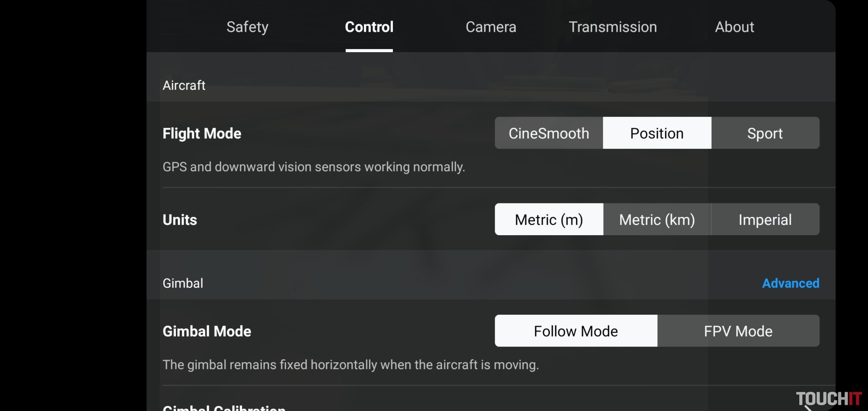Click the Flight Mode label
Image resolution: width=868 pixels, height=411 pixels.
point(202,133)
